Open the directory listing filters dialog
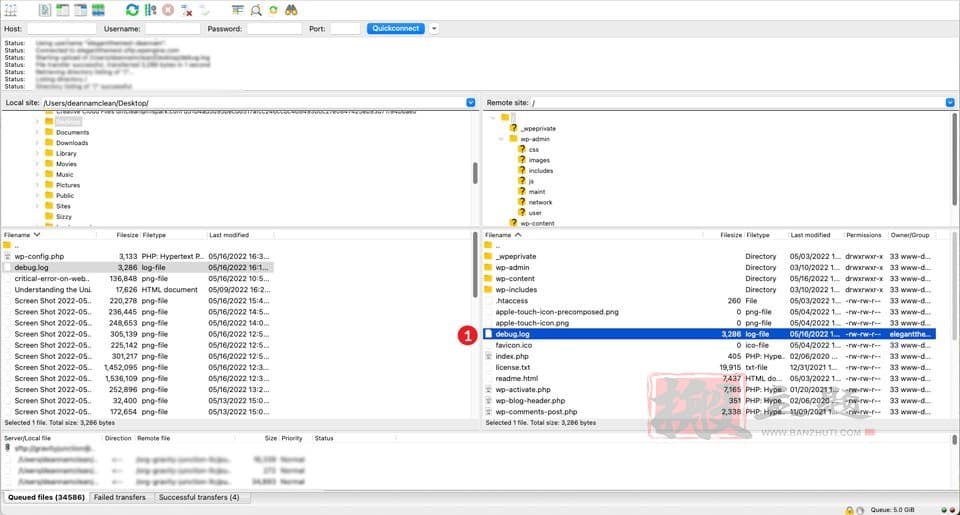960x515 pixels. click(x=238, y=10)
